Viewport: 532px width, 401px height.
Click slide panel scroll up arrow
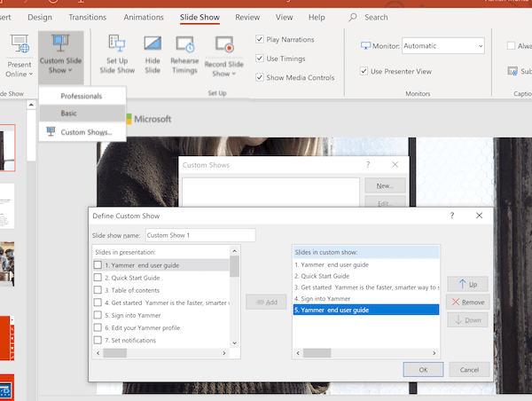pyautogui.click(x=31, y=105)
